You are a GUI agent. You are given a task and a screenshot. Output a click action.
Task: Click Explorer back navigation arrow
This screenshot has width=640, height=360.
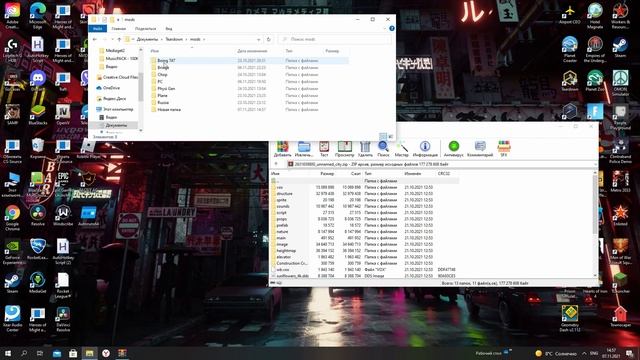click(95, 39)
